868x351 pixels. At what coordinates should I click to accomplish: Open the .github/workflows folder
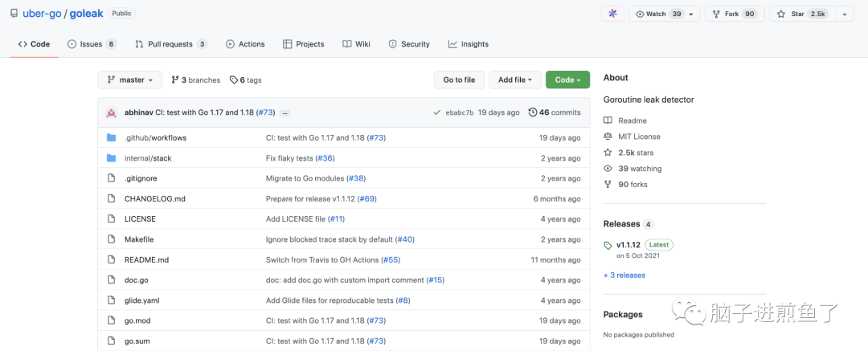(x=156, y=138)
